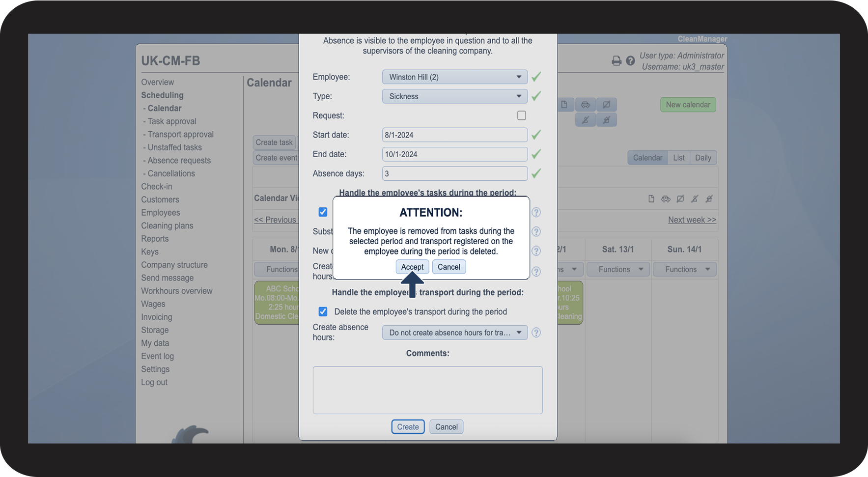Click the Start date field showing 8/1-2024
Viewport: 868px width, 477px height.
pyautogui.click(x=455, y=135)
